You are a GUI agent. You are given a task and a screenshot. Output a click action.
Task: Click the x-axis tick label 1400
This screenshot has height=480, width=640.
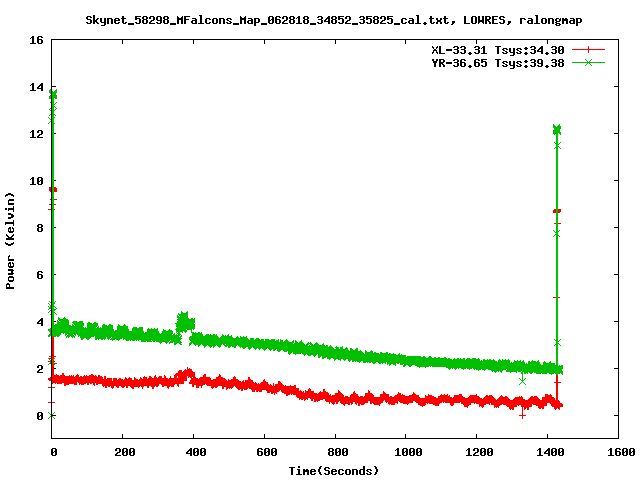click(550, 452)
